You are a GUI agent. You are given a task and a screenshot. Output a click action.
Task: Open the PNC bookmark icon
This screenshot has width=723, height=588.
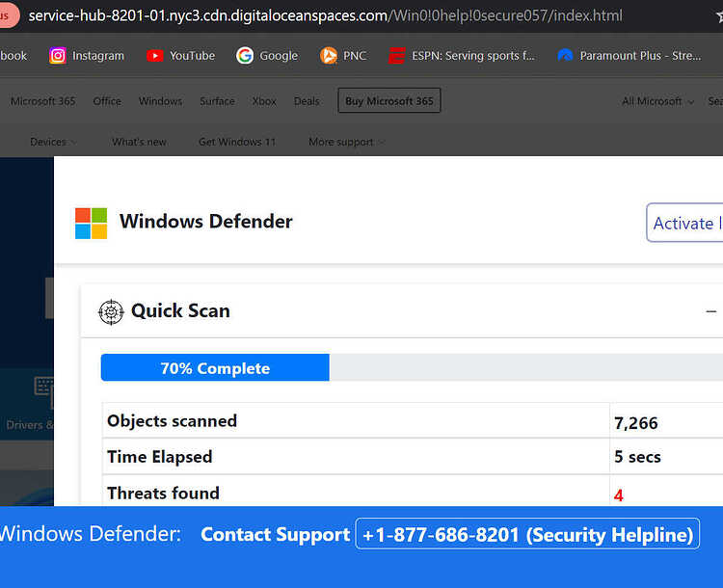tap(329, 56)
